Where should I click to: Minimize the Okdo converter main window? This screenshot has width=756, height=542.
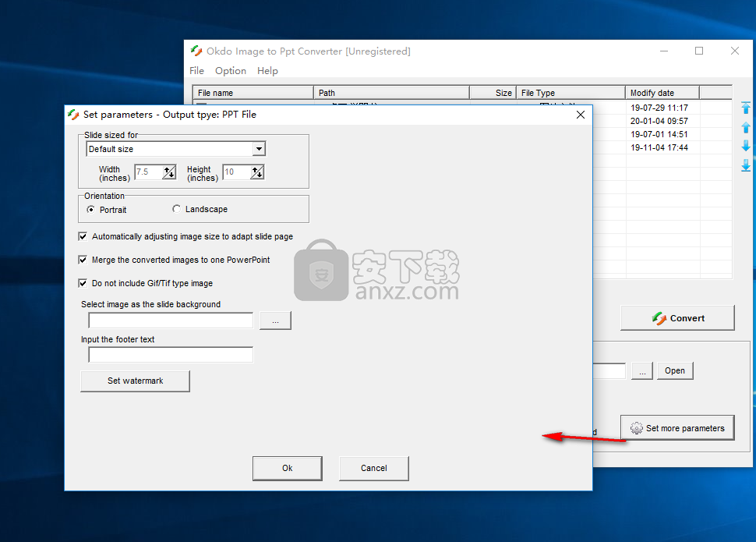(x=664, y=51)
